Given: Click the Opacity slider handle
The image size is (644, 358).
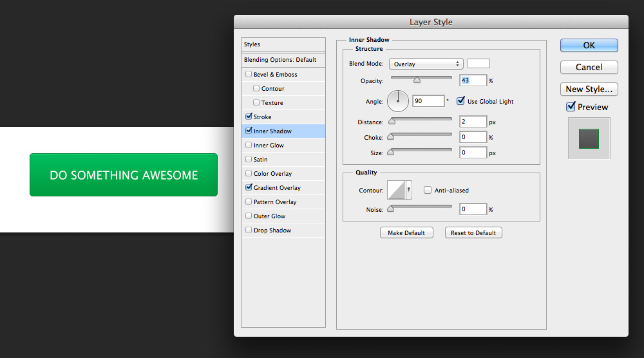Looking at the screenshot, I should pyautogui.click(x=417, y=80).
